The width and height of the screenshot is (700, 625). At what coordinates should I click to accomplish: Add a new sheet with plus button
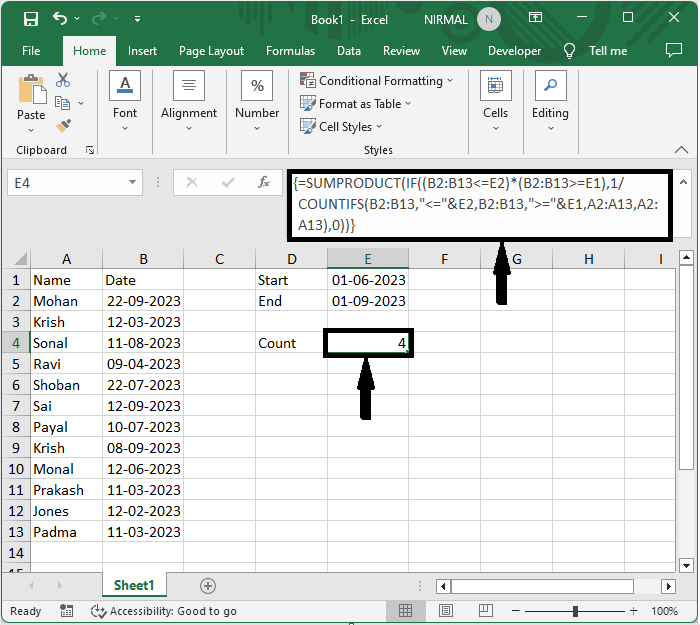point(208,586)
